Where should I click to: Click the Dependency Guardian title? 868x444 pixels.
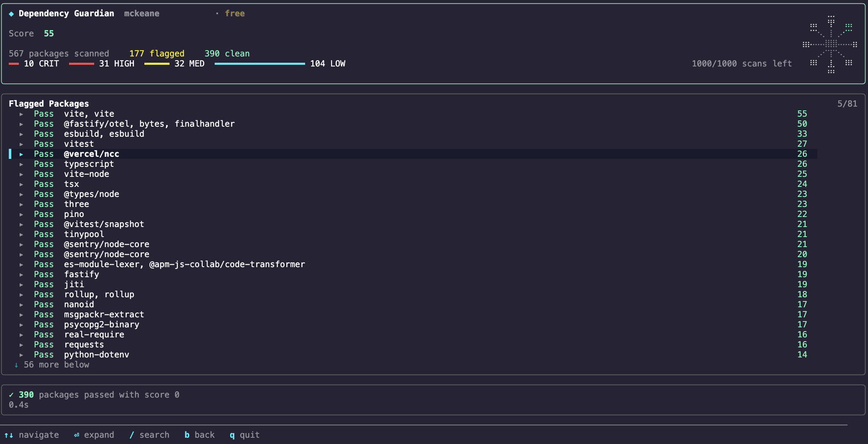[x=67, y=13]
